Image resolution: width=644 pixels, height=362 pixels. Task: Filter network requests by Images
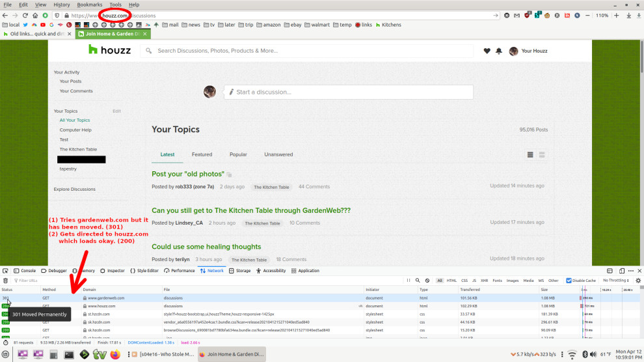point(512,281)
